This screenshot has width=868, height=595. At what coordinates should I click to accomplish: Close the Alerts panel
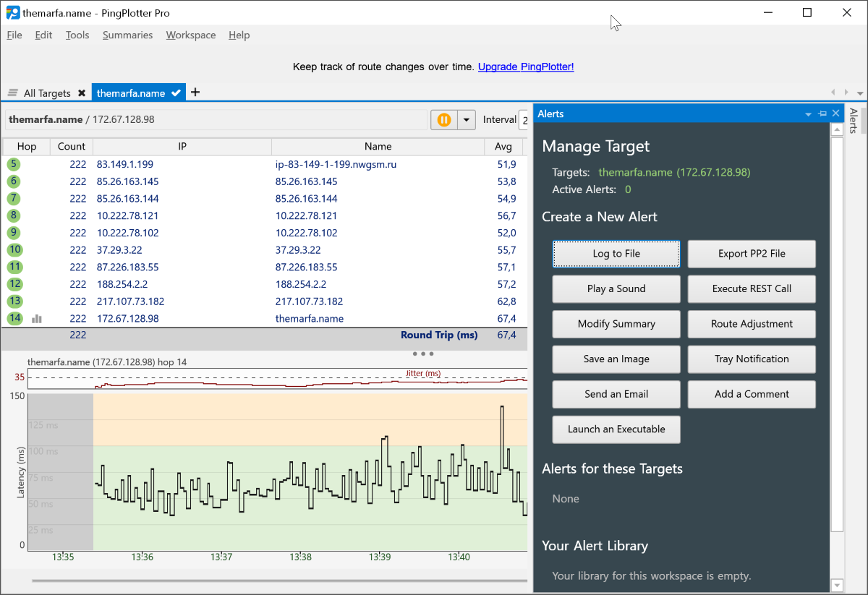(835, 114)
